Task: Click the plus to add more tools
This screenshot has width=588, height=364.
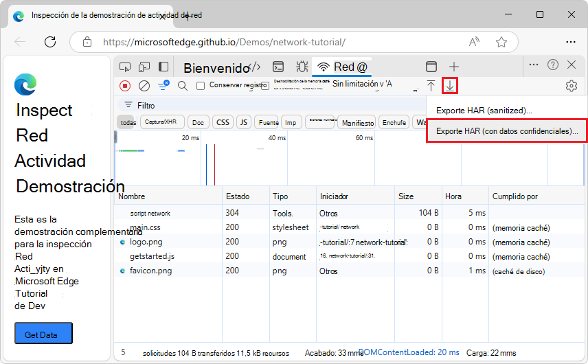Action: [x=453, y=67]
